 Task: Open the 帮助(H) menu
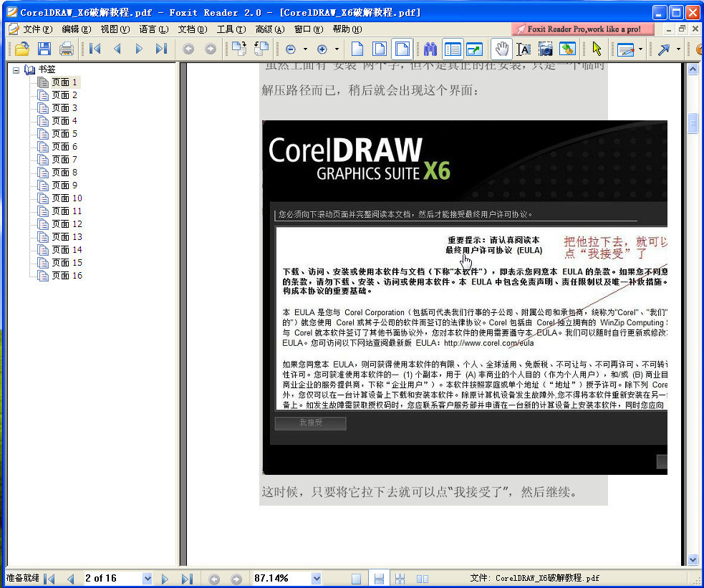(x=347, y=29)
